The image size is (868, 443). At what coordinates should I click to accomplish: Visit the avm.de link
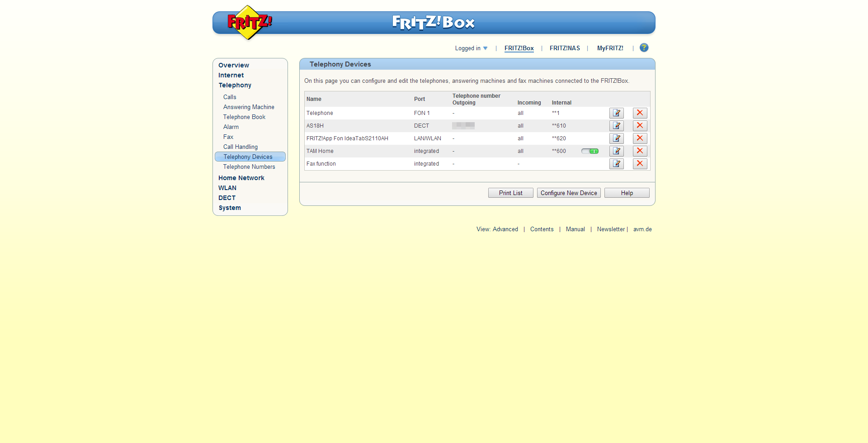(642, 229)
